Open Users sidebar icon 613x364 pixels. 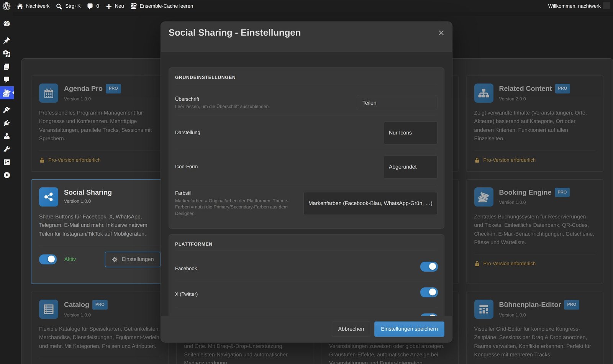[7, 136]
